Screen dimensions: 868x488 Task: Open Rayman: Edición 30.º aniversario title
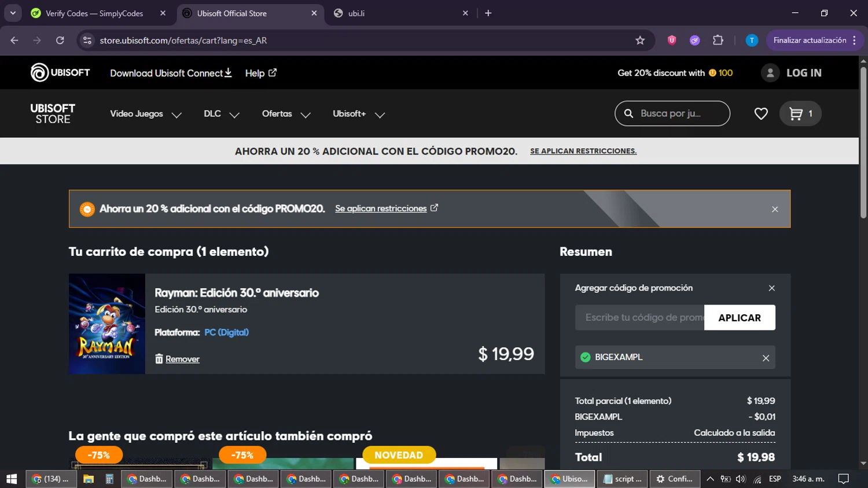click(x=237, y=293)
